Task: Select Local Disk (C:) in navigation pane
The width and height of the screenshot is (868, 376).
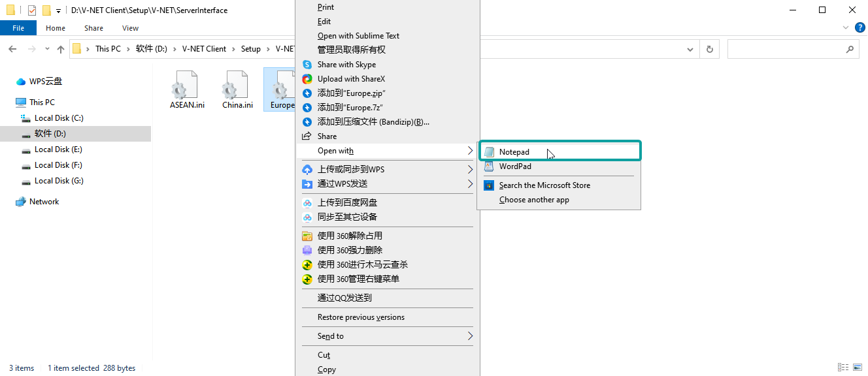Action: point(59,118)
